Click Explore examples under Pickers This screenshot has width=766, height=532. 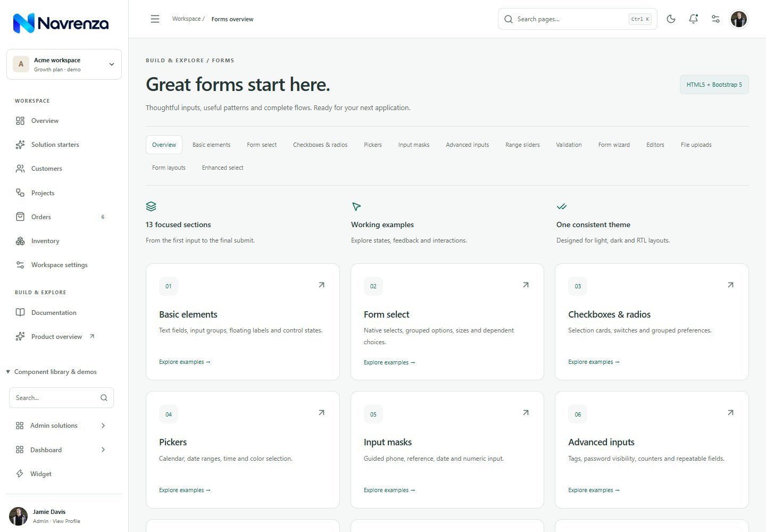pos(185,490)
